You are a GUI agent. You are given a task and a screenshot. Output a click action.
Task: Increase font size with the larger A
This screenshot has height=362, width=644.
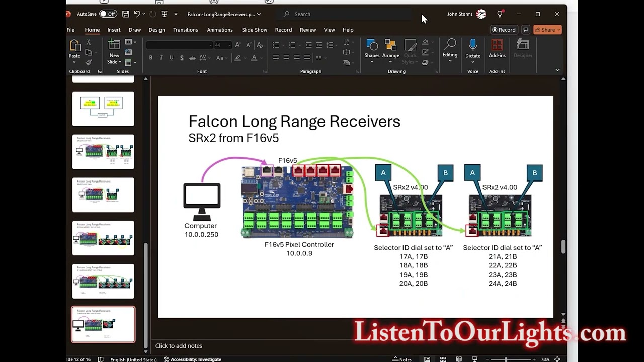coord(238,45)
